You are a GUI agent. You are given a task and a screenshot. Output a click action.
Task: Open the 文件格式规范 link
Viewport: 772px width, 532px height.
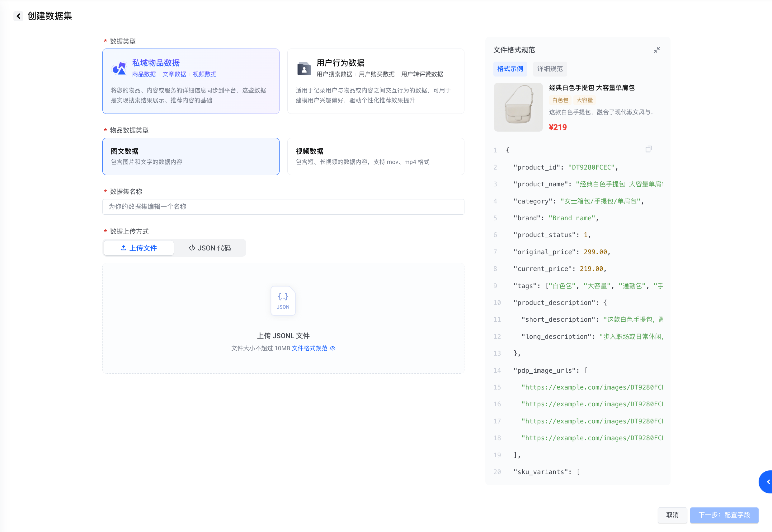click(309, 348)
